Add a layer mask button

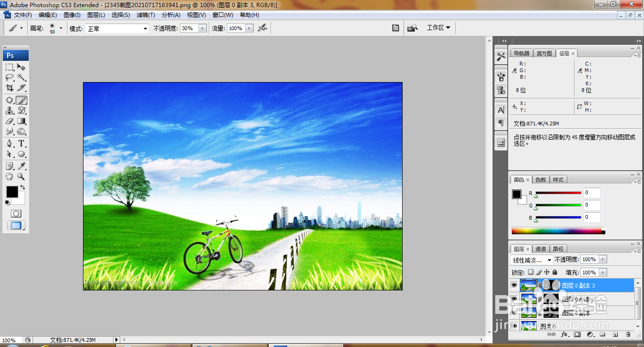577,334
